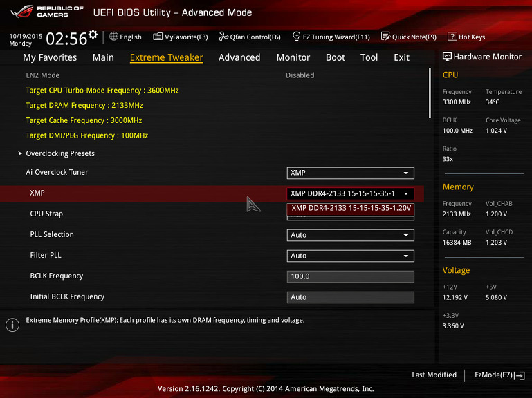This screenshot has width=532, height=398.
Task: Click the info circle icon in help area
Action: (x=12, y=325)
